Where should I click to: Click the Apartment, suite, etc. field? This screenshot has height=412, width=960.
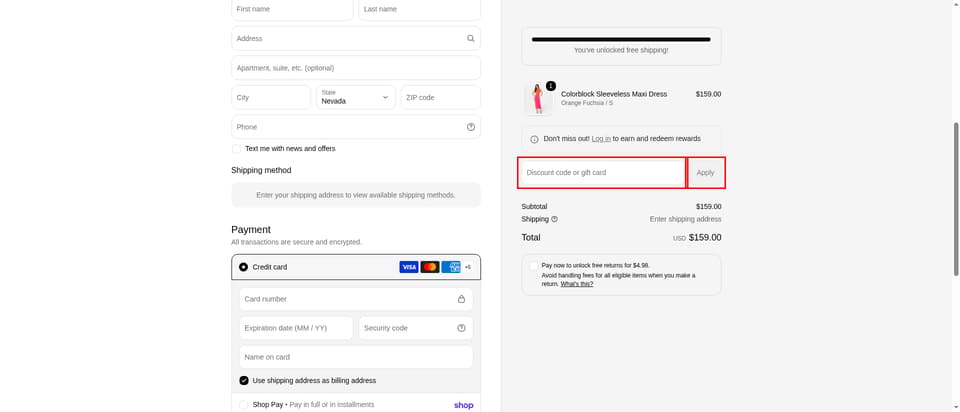click(356, 68)
